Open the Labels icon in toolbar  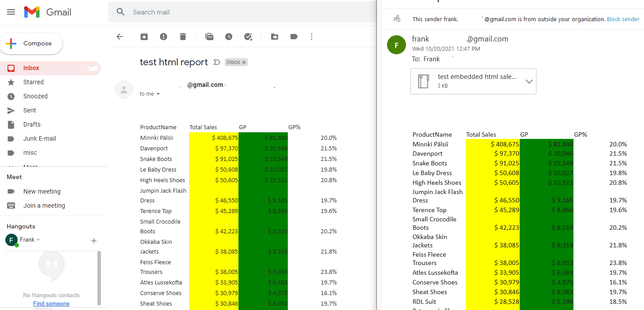(294, 37)
